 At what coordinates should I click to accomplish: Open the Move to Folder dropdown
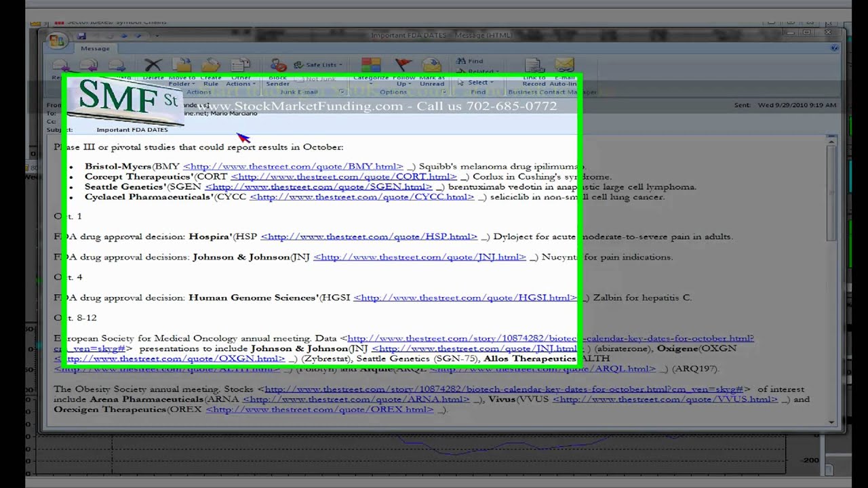[182, 81]
